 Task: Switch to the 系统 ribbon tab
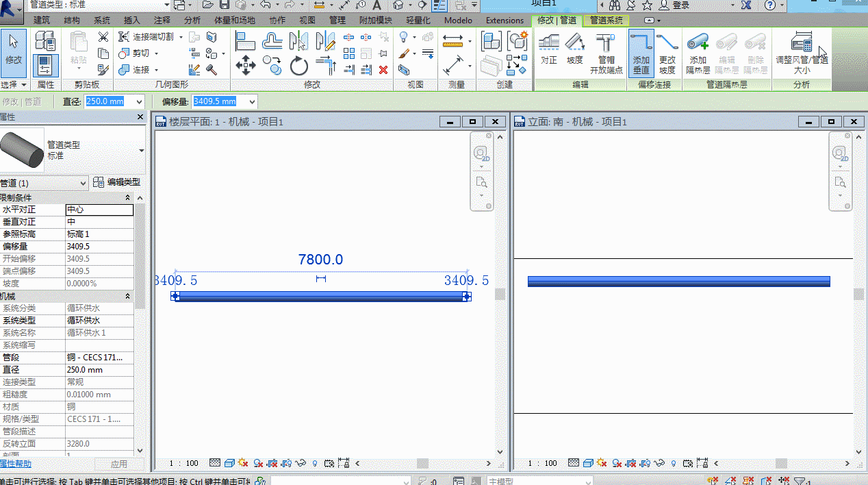pyautogui.click(x=102, y=20)
